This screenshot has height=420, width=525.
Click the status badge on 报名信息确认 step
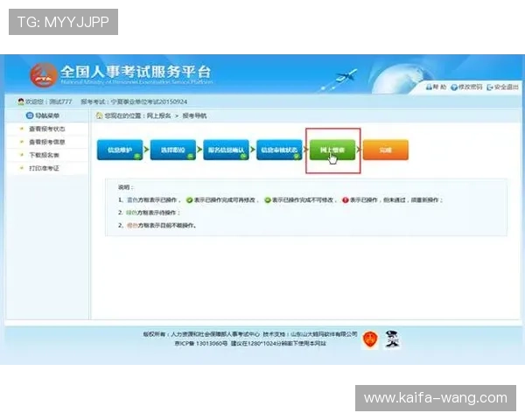point(243,156)
